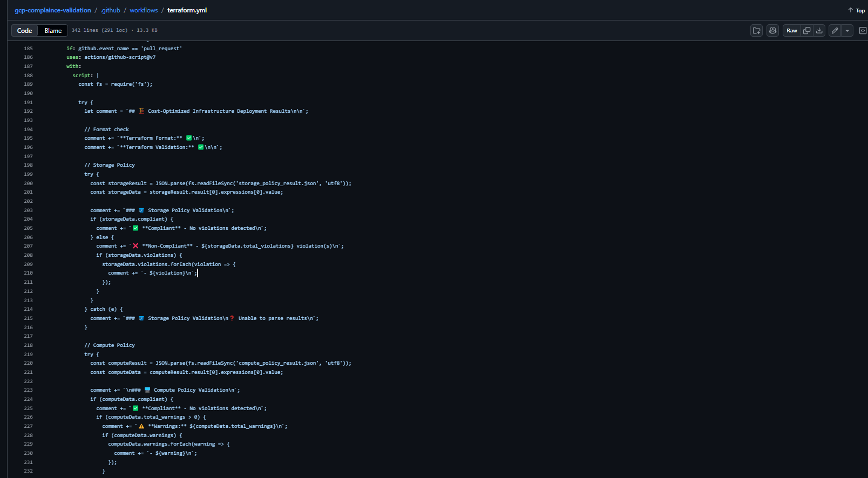868x478 pixels.
Task: Select line number 185
Action: pyautogui.click(x=28, y=49)
